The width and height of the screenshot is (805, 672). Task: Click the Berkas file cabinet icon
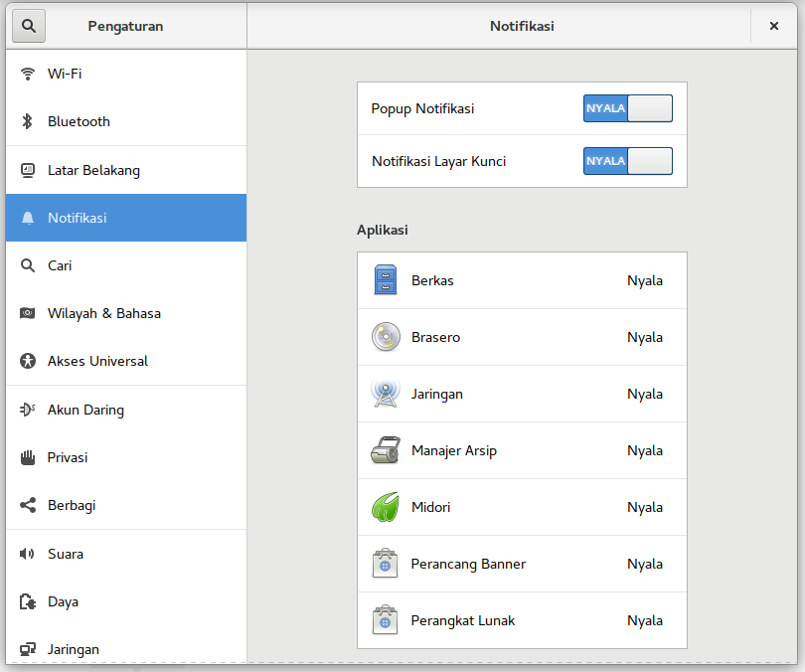tap(385, 280)
